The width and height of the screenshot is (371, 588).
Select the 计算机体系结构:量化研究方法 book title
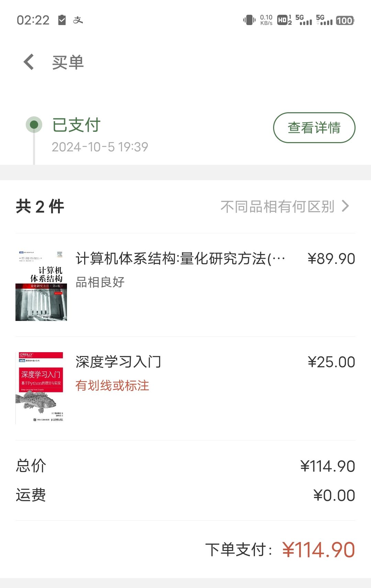pos(180,259)
